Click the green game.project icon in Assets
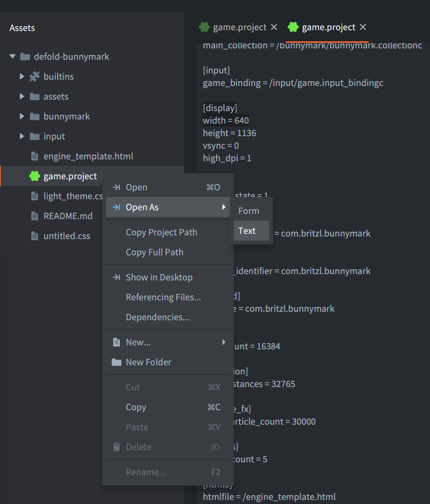This screenshot has width=430, height=504. (35, 176)
